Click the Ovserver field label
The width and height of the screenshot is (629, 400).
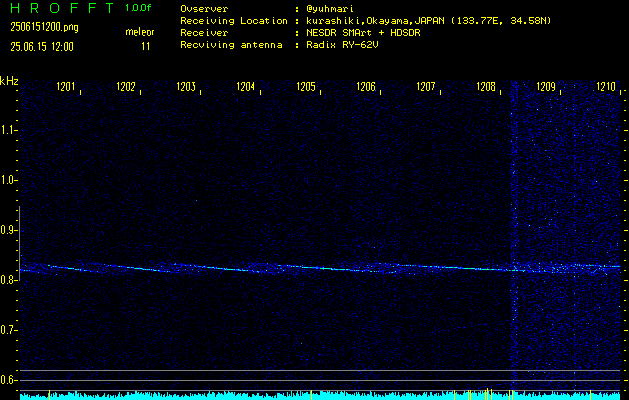(204, 9)
